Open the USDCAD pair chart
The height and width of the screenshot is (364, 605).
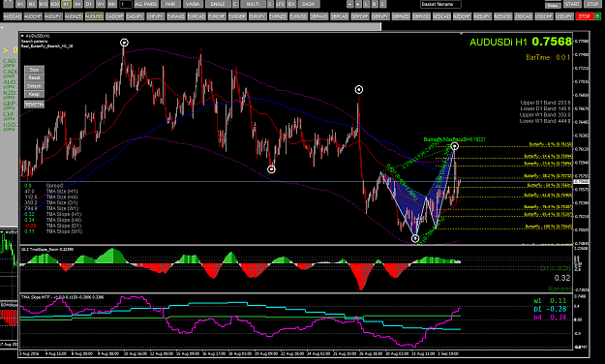tap(524, 16)
